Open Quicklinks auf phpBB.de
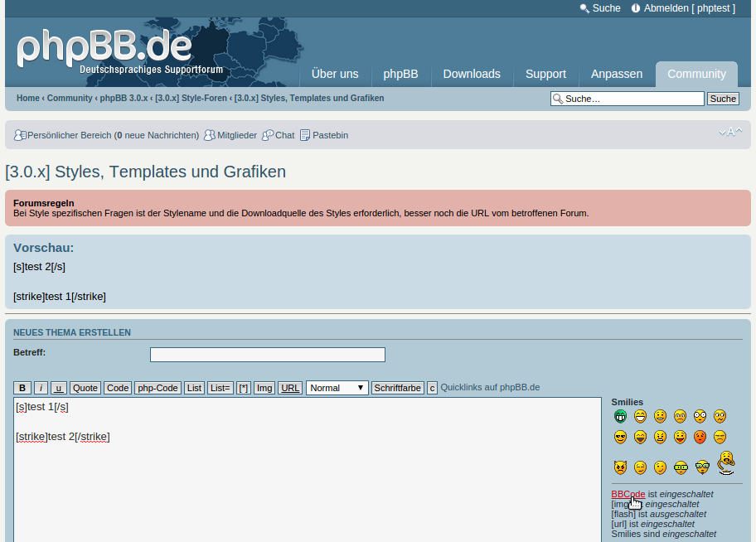 pyautogui.click(x=490, y=387)
